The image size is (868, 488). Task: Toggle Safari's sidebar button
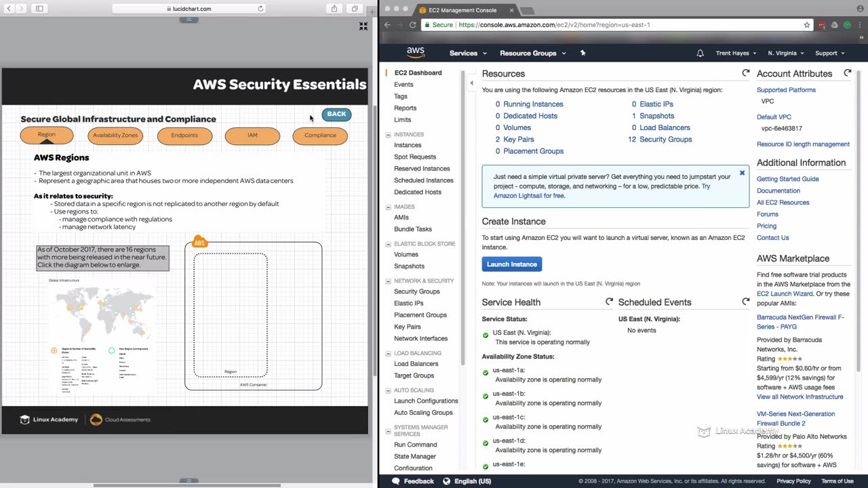point(39,9)
